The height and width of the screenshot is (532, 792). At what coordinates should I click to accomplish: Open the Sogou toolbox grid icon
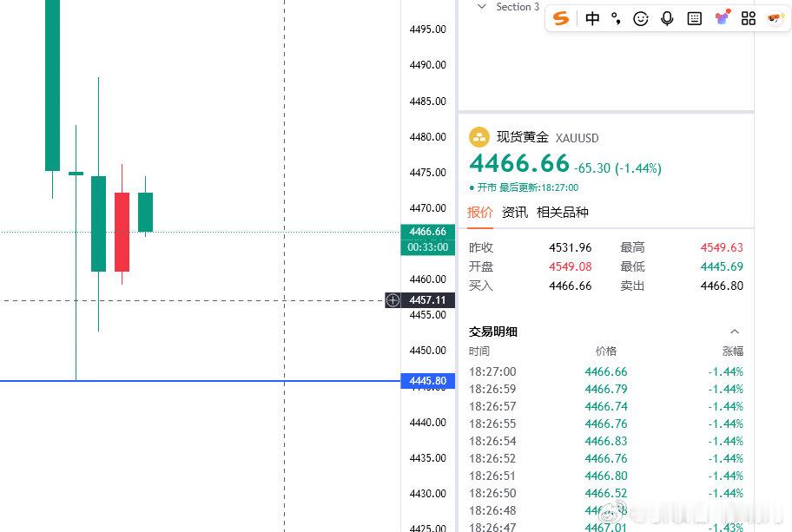pyautogui.click(x=748, y=18)
